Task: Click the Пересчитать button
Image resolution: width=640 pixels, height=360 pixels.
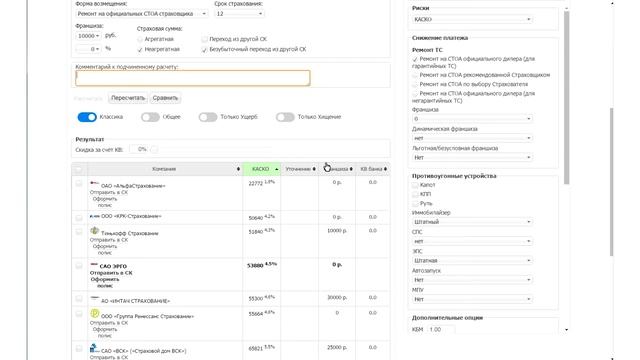Action: (x=128, y=98)
